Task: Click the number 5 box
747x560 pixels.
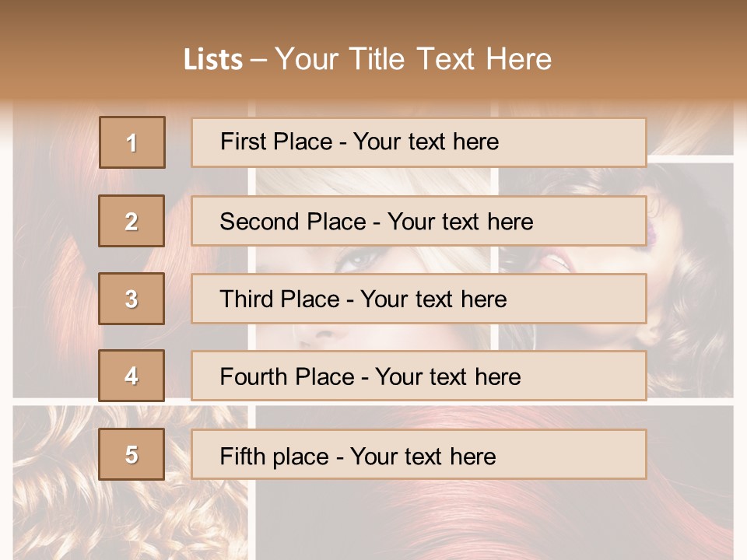Action: pos(132,454)
